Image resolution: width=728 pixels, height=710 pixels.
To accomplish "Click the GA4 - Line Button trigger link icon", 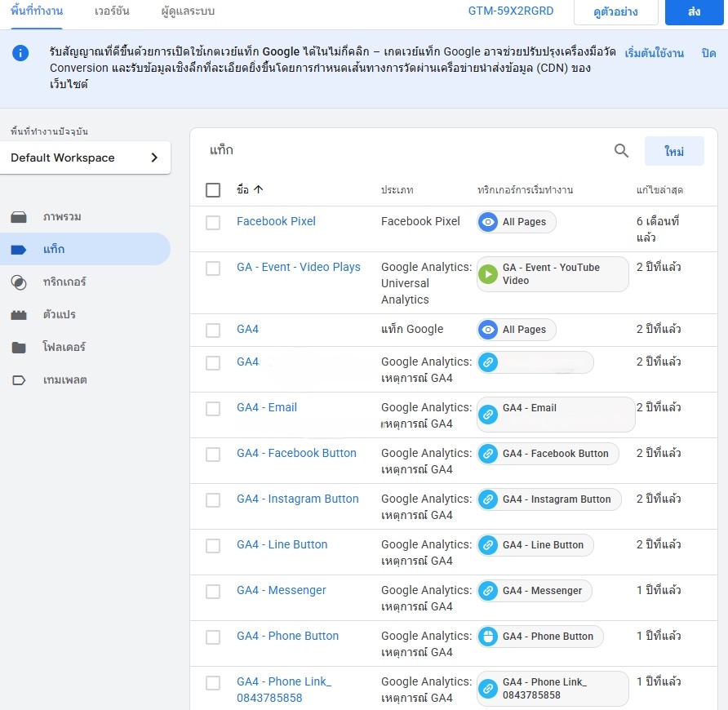I will [x=488, y=545].
